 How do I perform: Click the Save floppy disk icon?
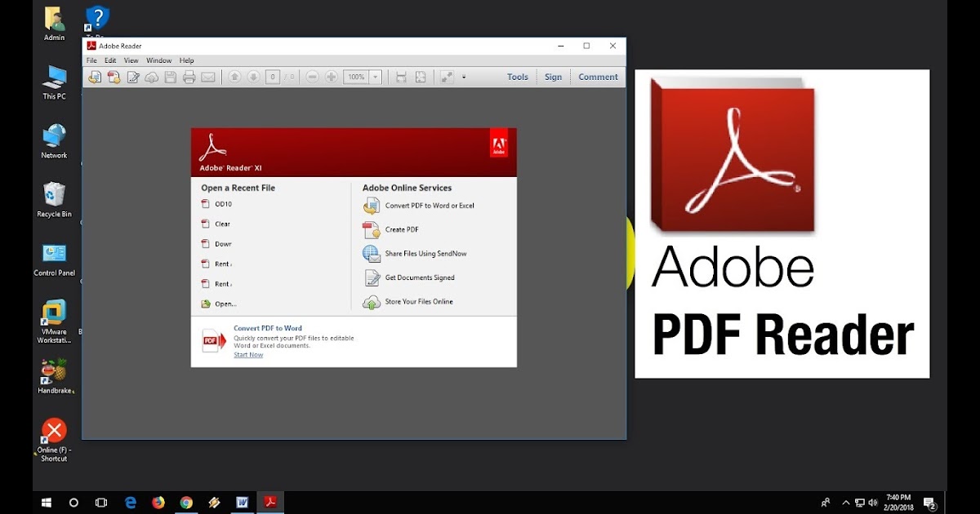(171, 77)
